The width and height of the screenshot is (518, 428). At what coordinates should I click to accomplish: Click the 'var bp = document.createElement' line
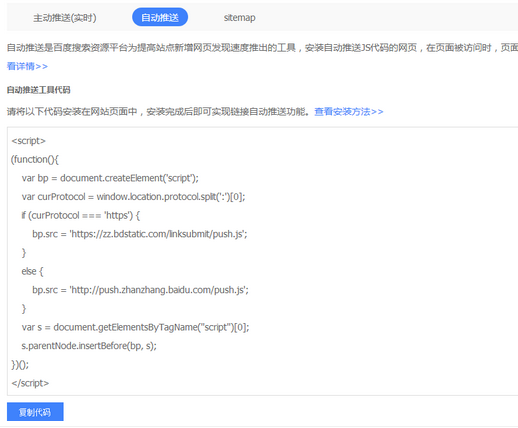[110, 178]
